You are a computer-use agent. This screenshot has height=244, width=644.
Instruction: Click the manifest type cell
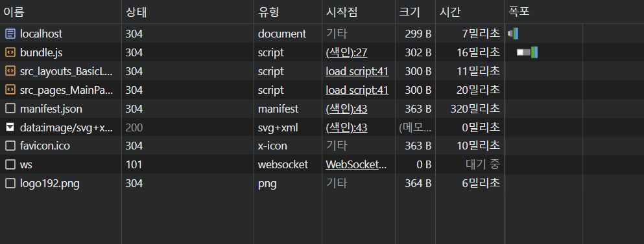[x=278, y=109]
